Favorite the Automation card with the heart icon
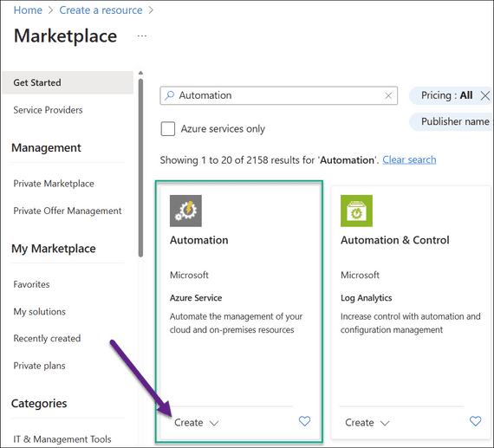Screen dimensions: 494x448 pos(304,421)
